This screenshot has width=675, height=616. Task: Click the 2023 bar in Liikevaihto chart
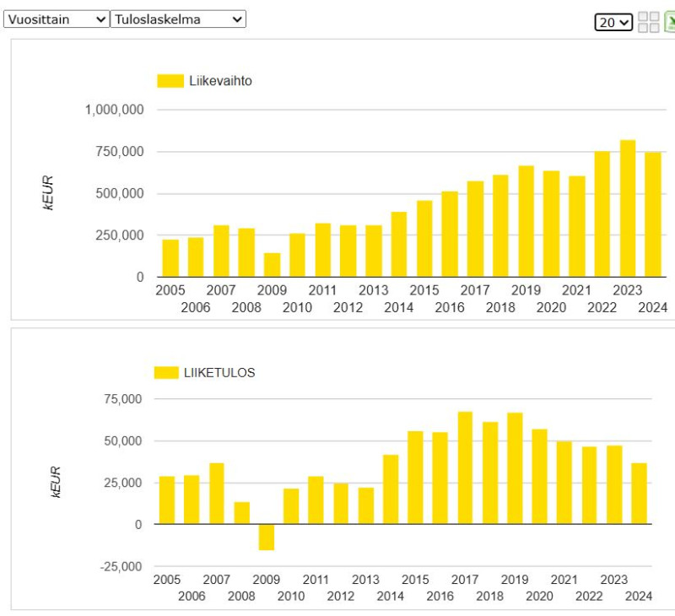[628, 208]
